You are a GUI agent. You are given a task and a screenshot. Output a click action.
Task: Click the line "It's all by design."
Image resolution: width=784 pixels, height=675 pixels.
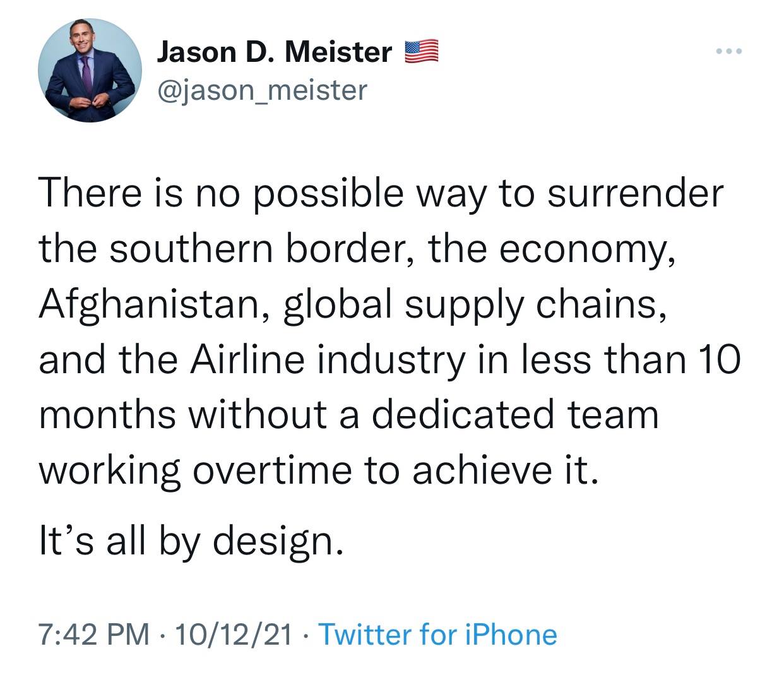(191, 542)
